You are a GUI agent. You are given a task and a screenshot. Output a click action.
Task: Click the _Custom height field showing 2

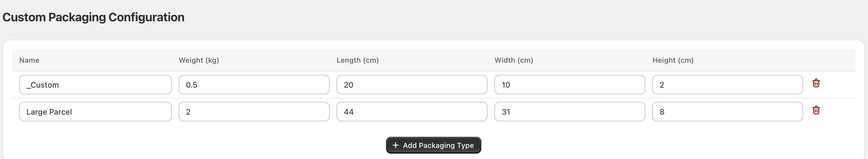point(728,85)
